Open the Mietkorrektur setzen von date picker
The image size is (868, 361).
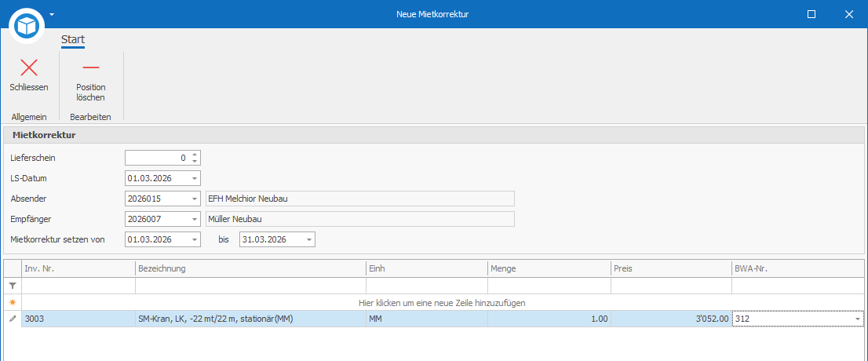[195, 239]
